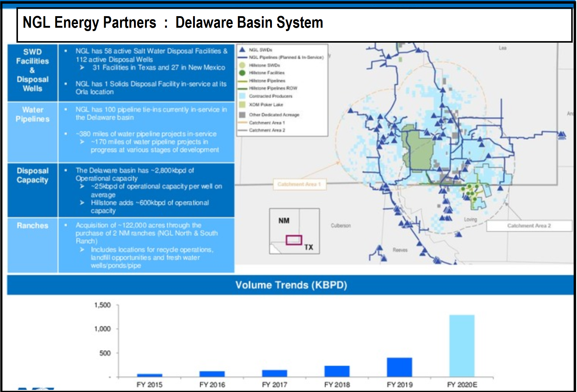Viewport: 577px width, 392px height.
Task: Click the 'Catchment Area 1' map callout label
Action: click(x=300, y=184)
